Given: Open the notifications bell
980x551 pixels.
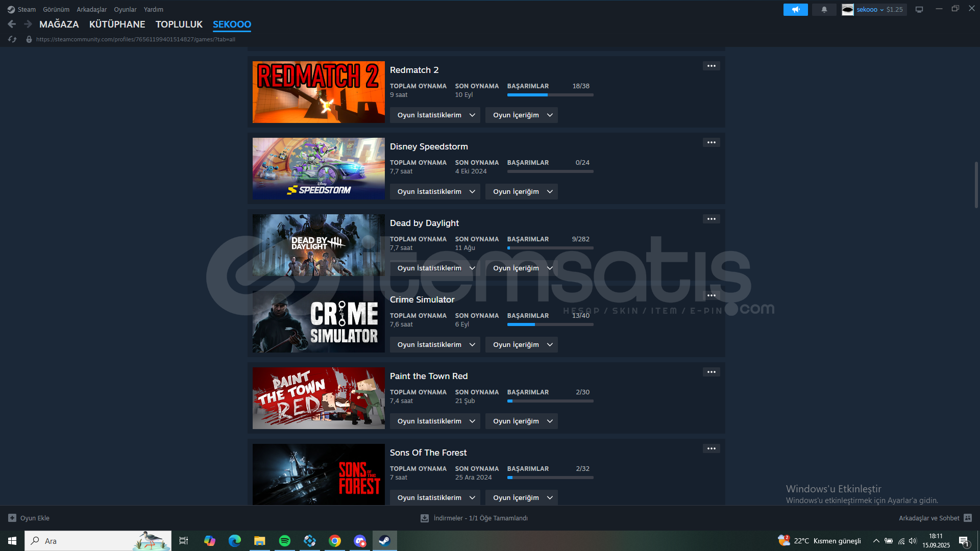Looking at the screenshot, I should pos(824,10).
